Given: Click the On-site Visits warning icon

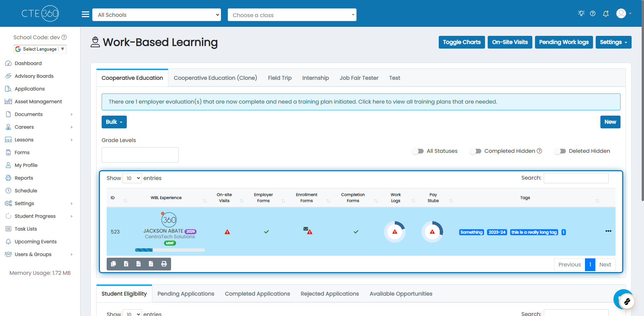Looking at the screenshot, I should coord(227,232).
